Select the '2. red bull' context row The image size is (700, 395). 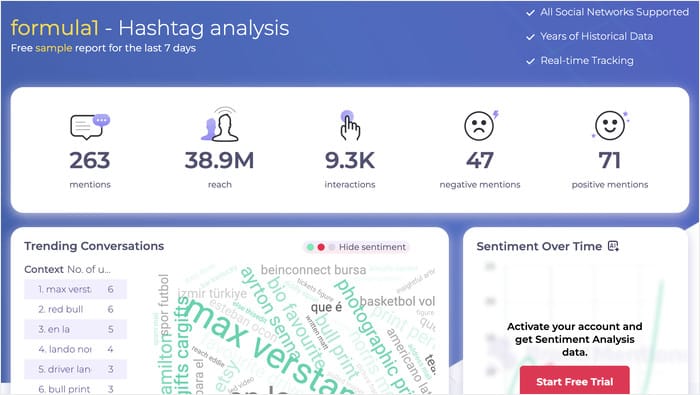point(75,309)
